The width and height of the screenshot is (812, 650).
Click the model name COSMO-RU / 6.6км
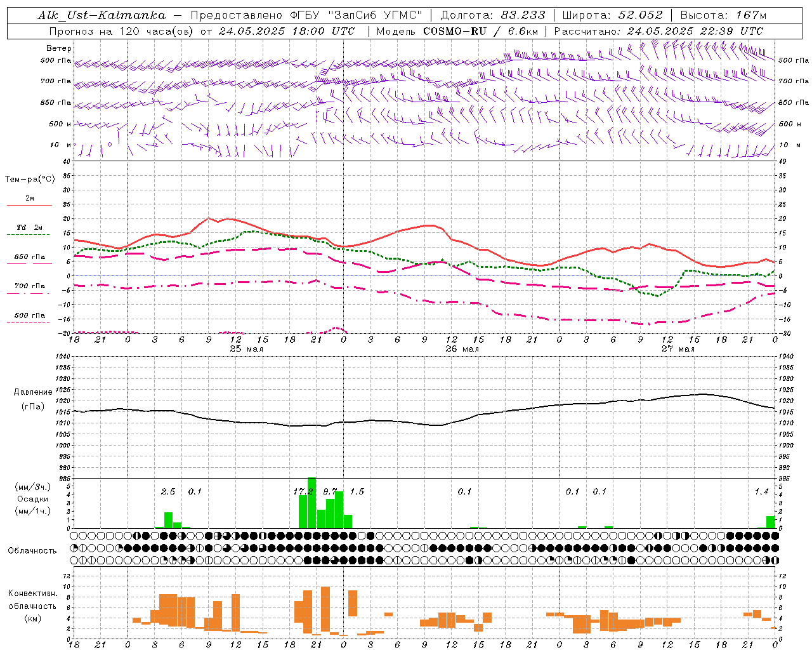480,31
